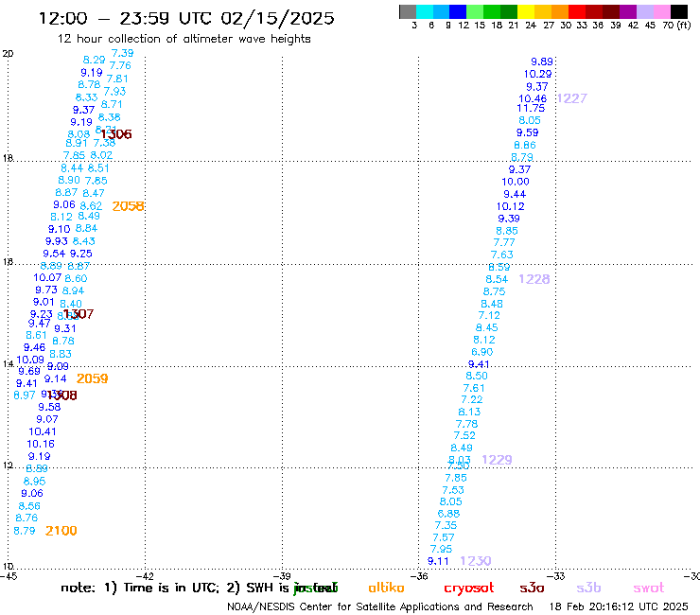700x615 pixels.
Task: Select the s3a time marker 1307
Action: click(79, 314)
